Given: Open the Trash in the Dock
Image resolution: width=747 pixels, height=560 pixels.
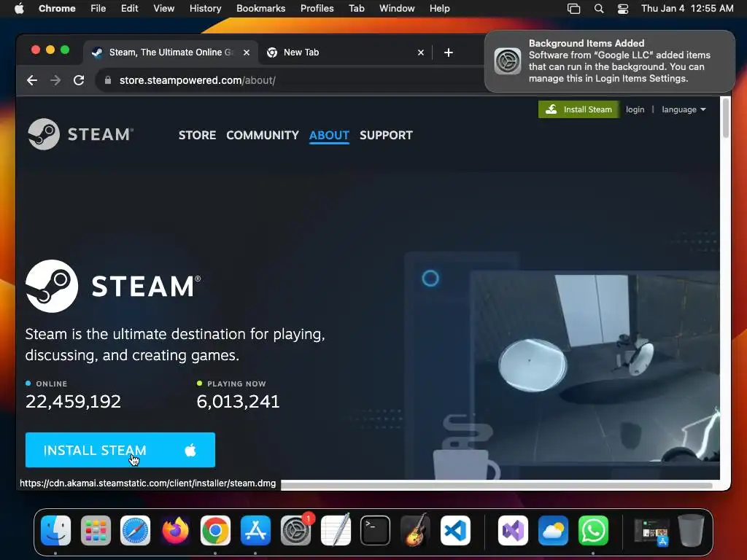Looking at the screenshot, I should 691,531.
